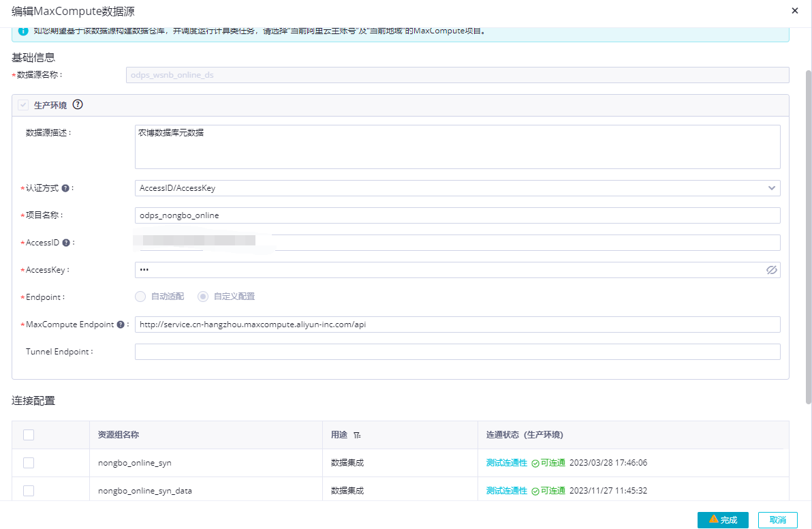Click green status icon for nongbo_online_syn_data row

(x=535, y=492)
